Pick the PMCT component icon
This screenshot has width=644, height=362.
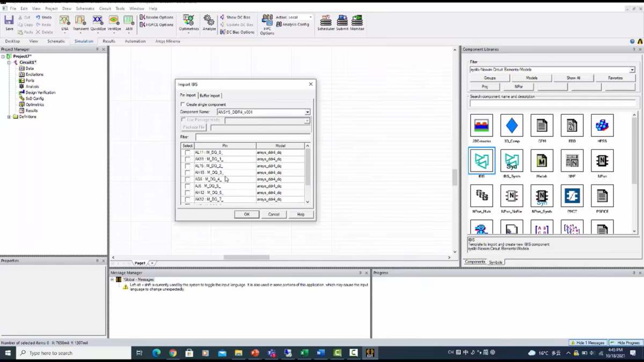(x=572, y=196)
